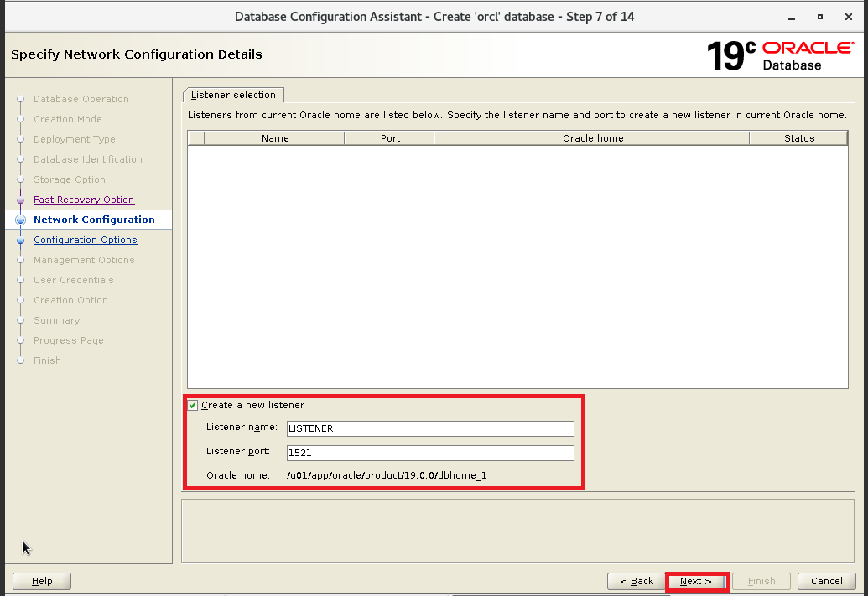Open Help for this wizard page
868x596 pixels.
(x=42, y=581)
